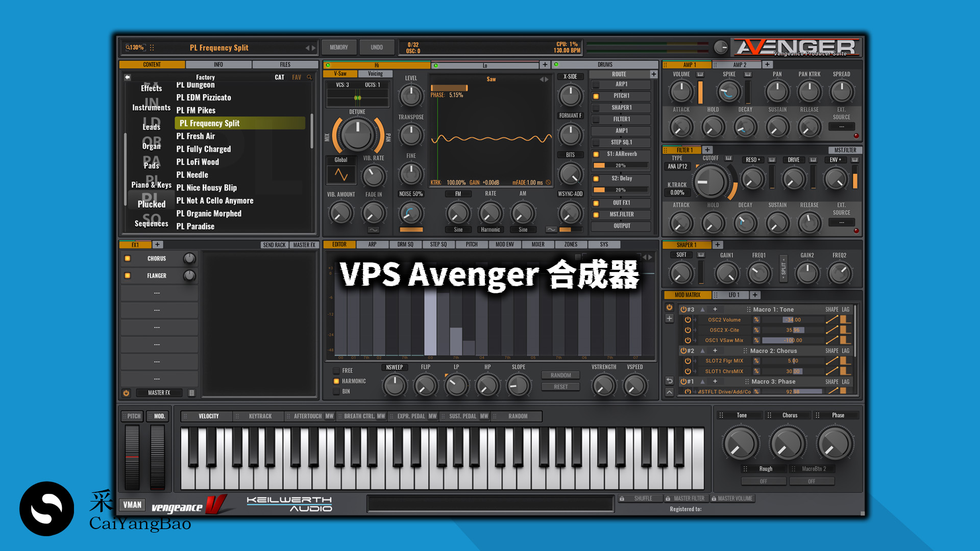Click the preset search magnifying glass icon
The image size is (980, 551).
point(309,77)
